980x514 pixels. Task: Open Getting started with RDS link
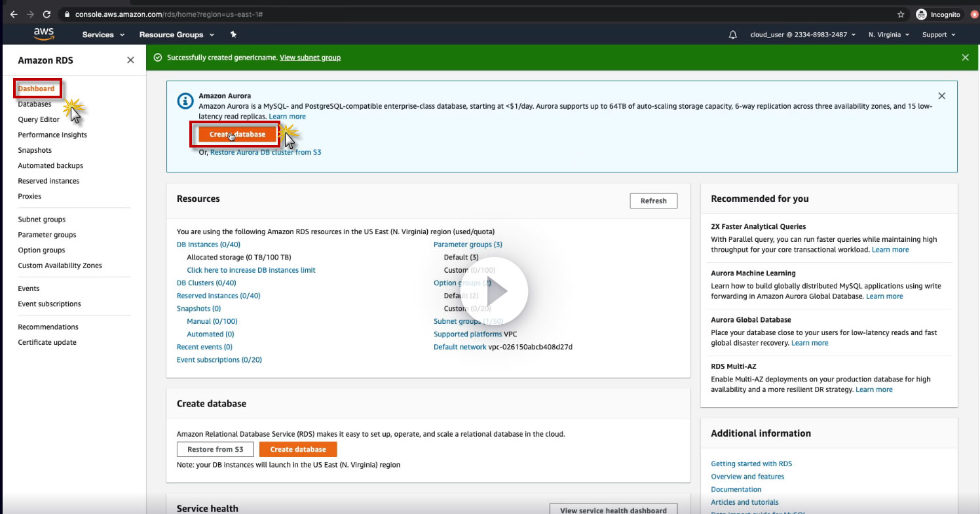tap(751, 464)
